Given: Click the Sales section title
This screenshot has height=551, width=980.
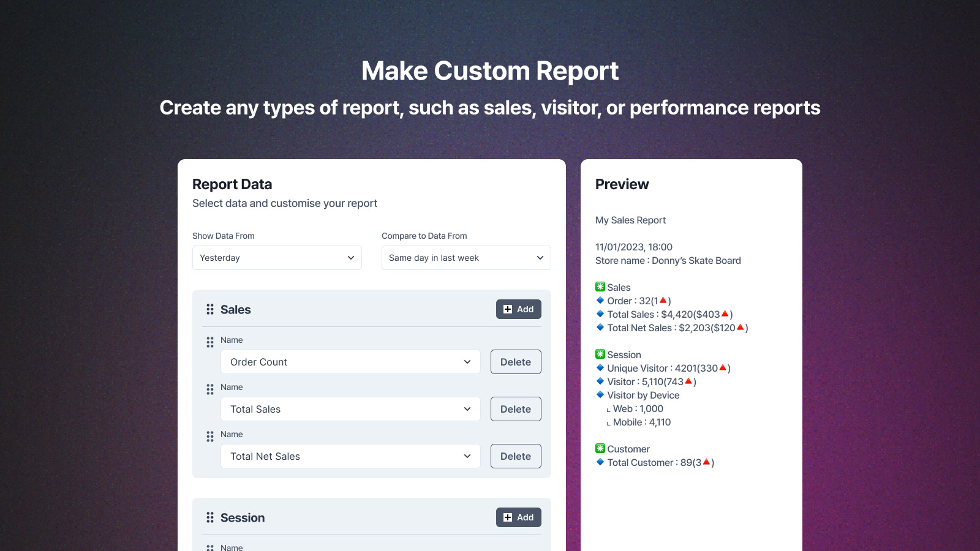Looking at the screenshot, I should [236, 309].
